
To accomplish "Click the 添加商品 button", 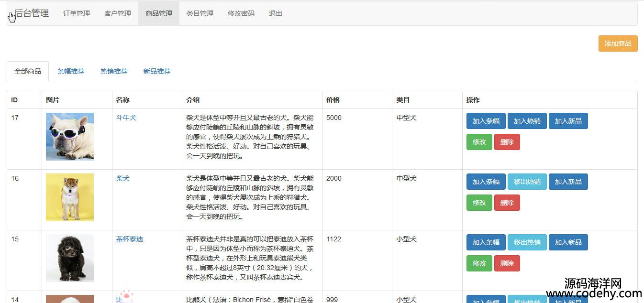I will 618,43.
